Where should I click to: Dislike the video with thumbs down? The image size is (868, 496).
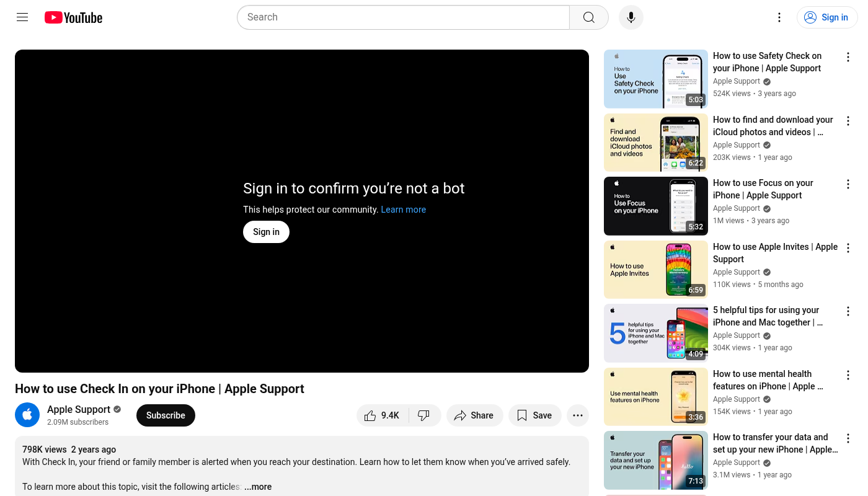[x=424, y=415]
